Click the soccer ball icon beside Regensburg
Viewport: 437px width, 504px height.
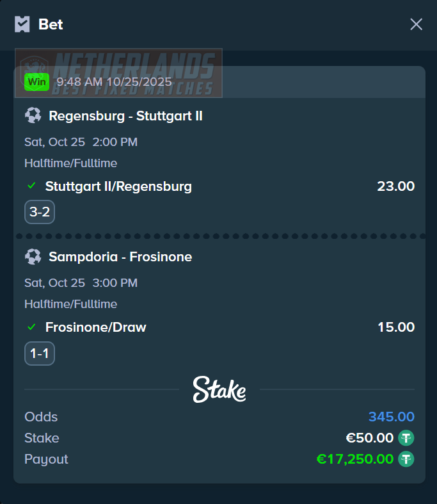33,116
